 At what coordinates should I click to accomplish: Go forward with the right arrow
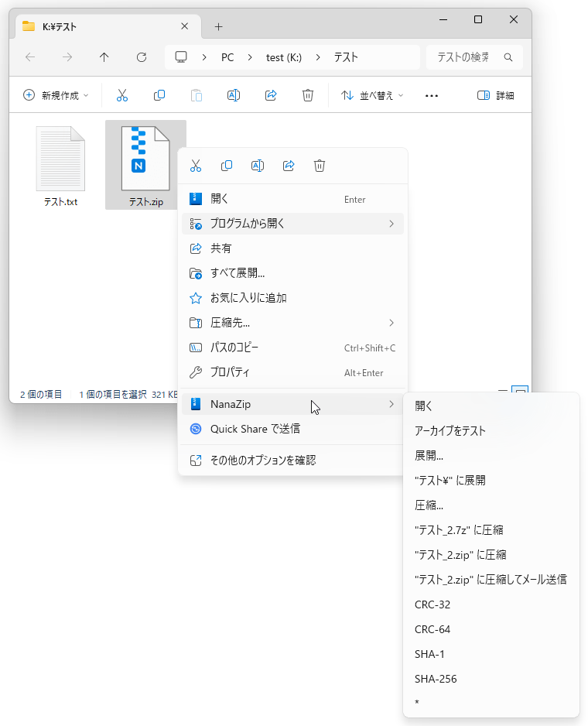click(x=67, y=57)
